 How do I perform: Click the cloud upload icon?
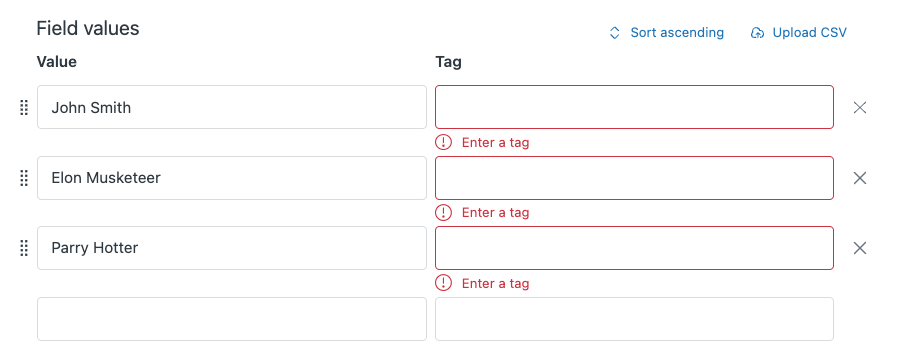757,33
